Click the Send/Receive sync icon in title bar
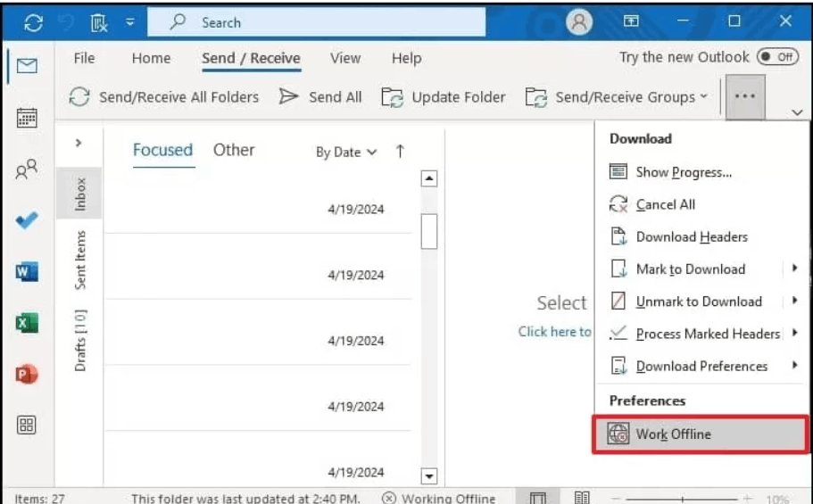This screenshot has height=504, width=813. (x=33, y=22)
